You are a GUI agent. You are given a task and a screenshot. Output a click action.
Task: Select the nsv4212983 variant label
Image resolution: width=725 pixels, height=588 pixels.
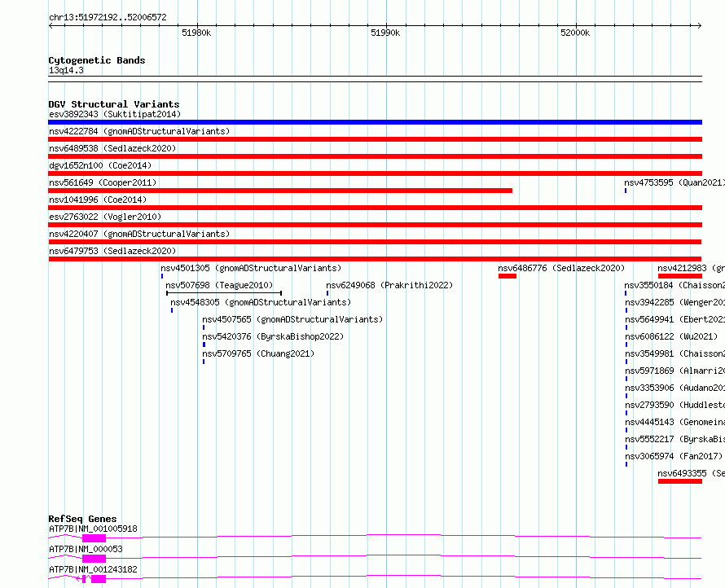pos(691,268)
